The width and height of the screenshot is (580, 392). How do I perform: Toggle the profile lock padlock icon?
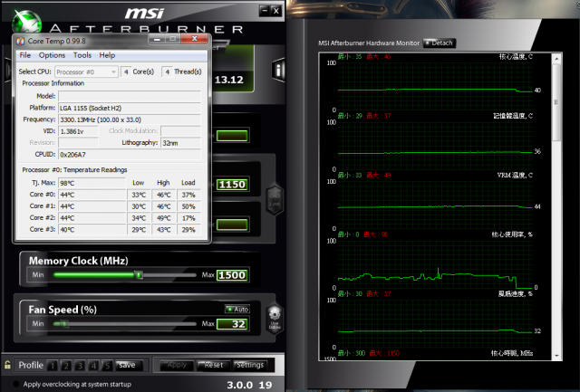(x=7, y=365)
